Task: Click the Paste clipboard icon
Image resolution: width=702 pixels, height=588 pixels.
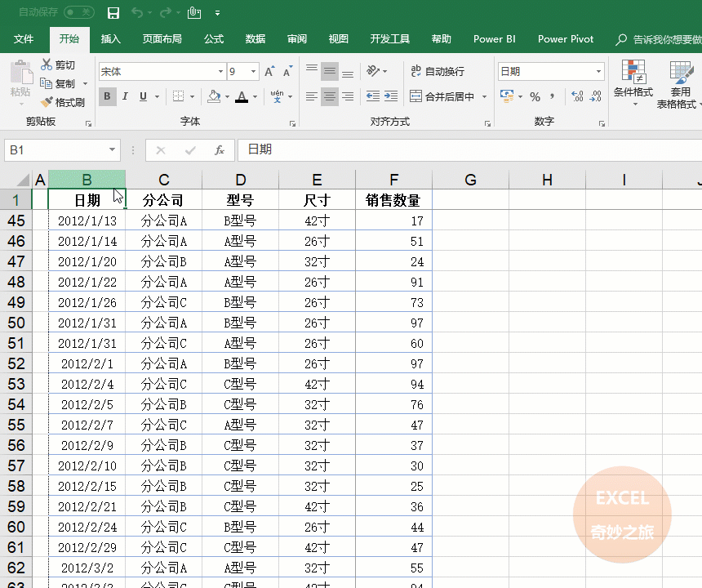Action: point(20,72)
